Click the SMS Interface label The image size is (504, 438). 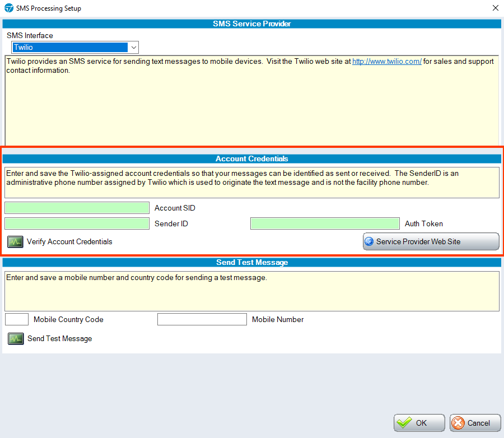pyautogui.click(x=30, y=36)
